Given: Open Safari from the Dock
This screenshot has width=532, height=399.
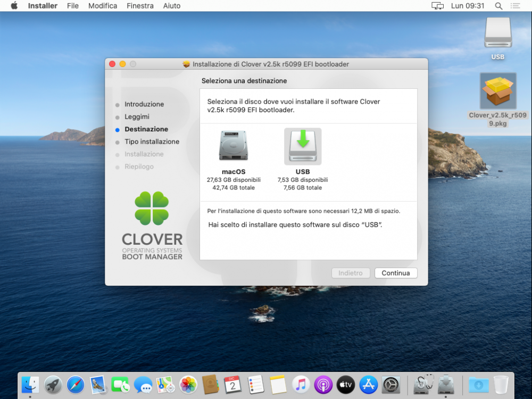Looking at the screenshot, I should (76, 385).
